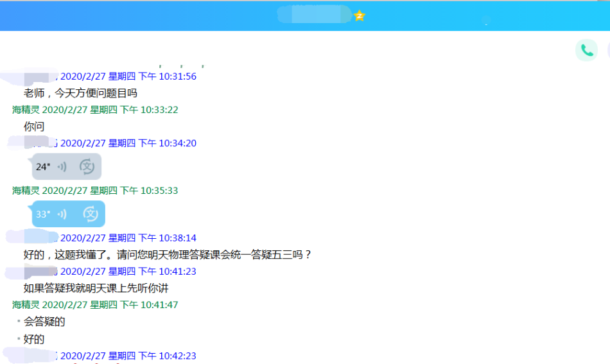This screenshot has width=610, height=364.
Task: Click sender name 海精灵 at 10:33:22
Action: point(26,110)
